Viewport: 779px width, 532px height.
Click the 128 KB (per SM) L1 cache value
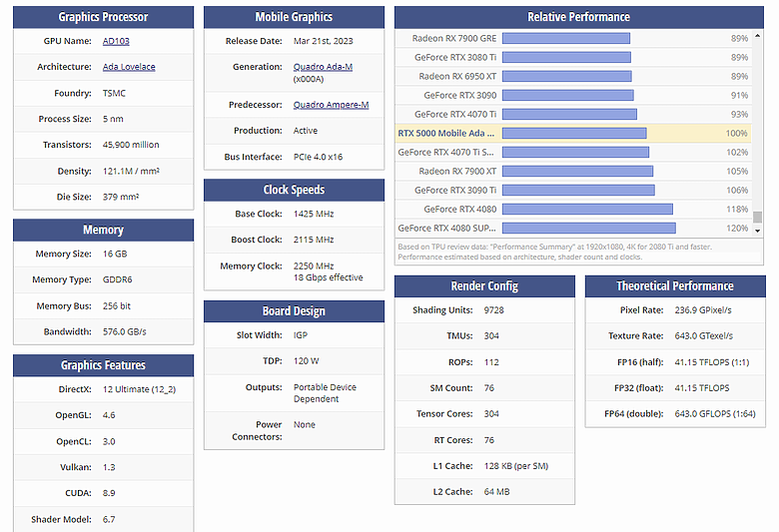pyautogui.click(x=516, y=466)
